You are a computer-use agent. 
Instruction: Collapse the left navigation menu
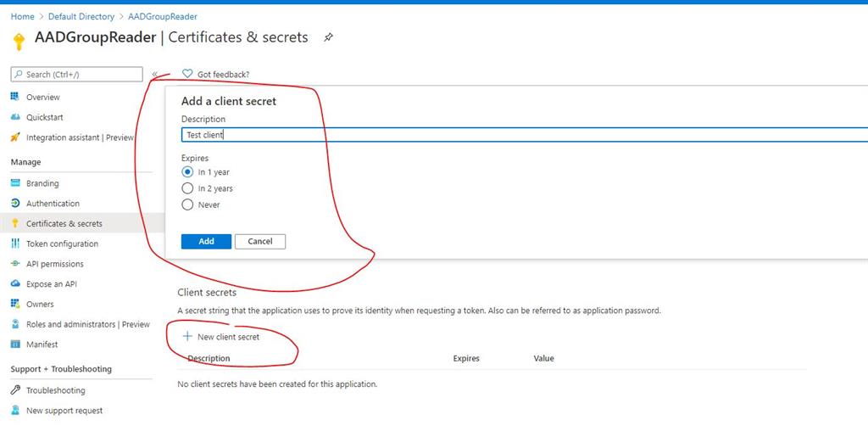click(x=154, y=75)
